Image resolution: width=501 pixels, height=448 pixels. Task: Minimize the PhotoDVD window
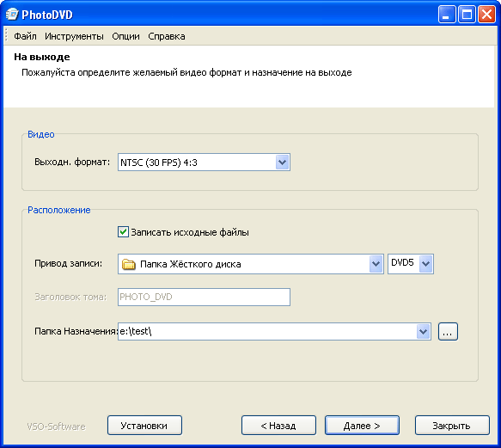(447, 15)
